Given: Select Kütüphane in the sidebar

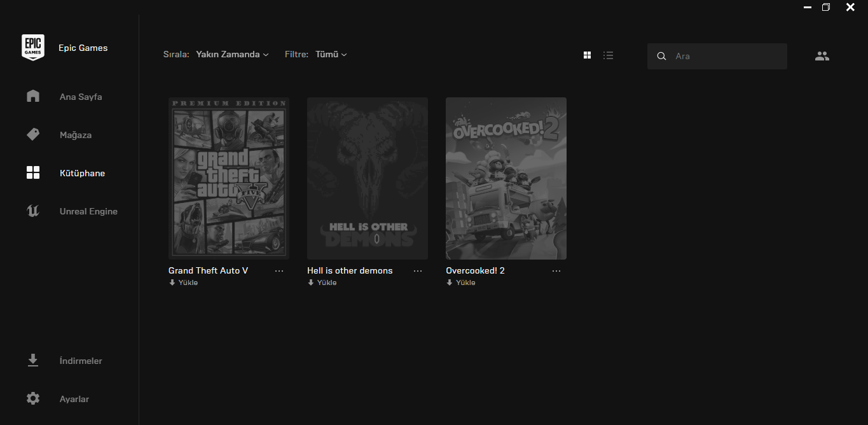Looking at the screenshot, I should click(83, 173).
